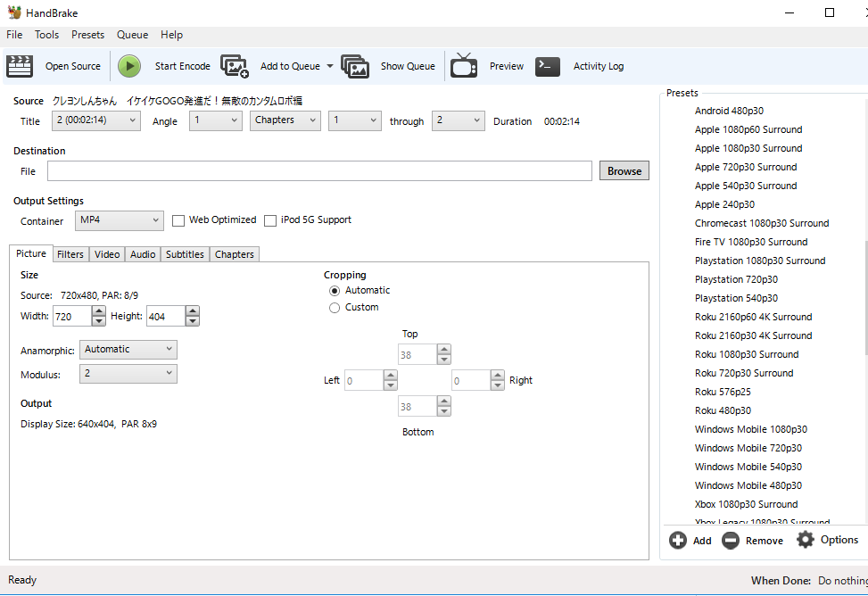This screenshot has width=868, height=596.
Task: Switch to the Chapters tab
Action: coord(234,254)
